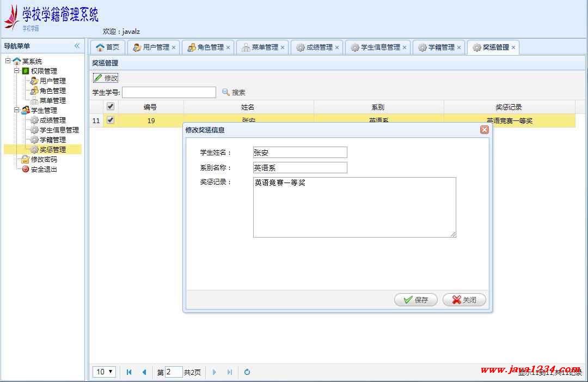Open 安全退出 in the navigation tree

[x=44, y=169]
